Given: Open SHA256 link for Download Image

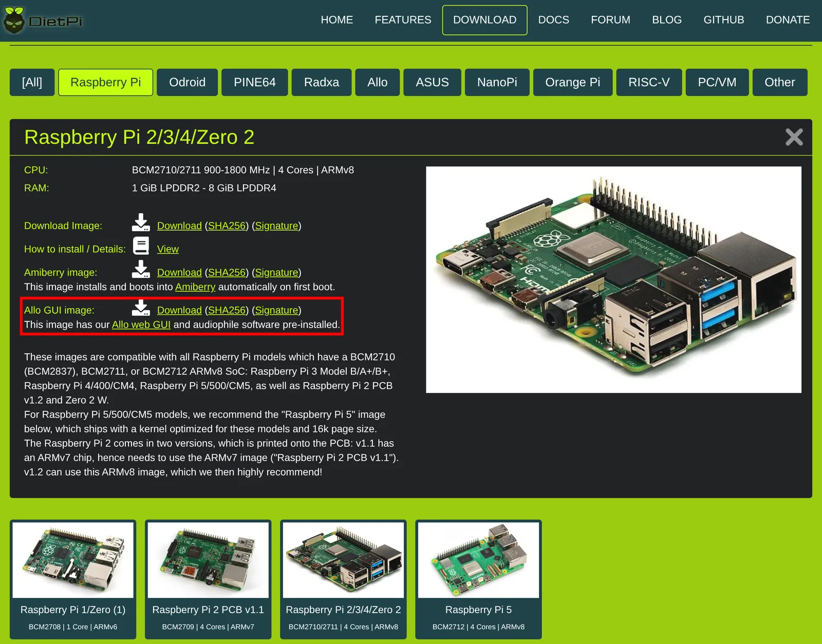Looking at the screenshot, I should (x=227, y=225).
